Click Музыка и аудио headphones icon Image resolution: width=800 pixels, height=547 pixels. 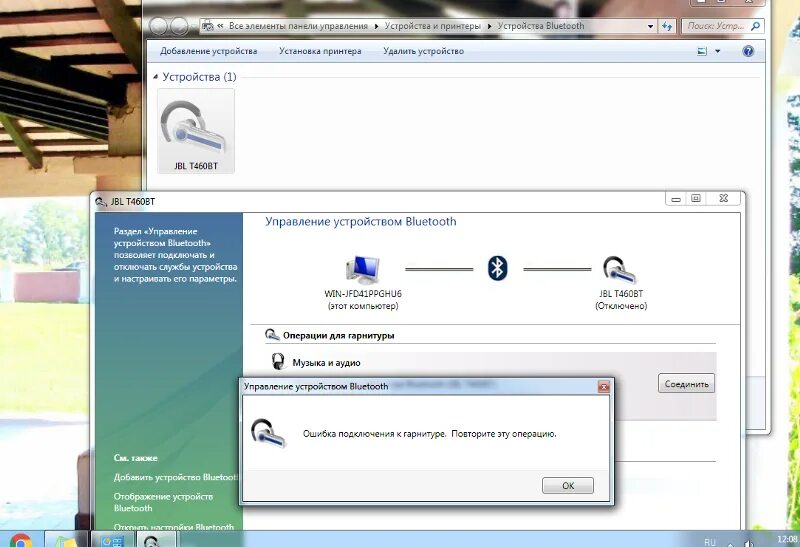278,361
